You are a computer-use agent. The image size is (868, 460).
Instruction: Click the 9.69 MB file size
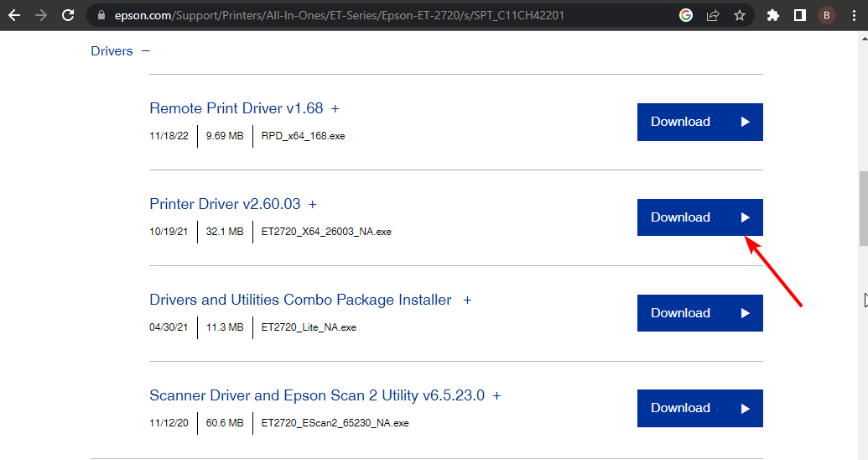point(225,136)
